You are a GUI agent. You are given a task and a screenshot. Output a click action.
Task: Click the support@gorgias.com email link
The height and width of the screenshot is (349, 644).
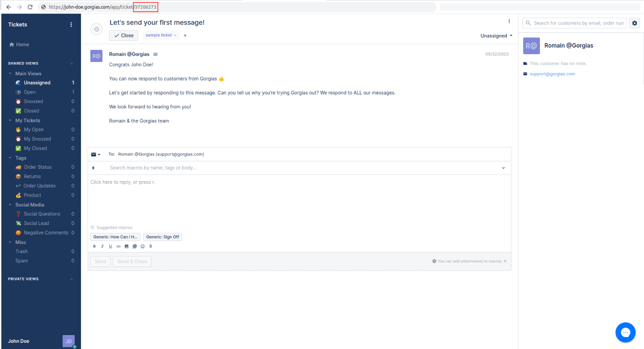552,74
